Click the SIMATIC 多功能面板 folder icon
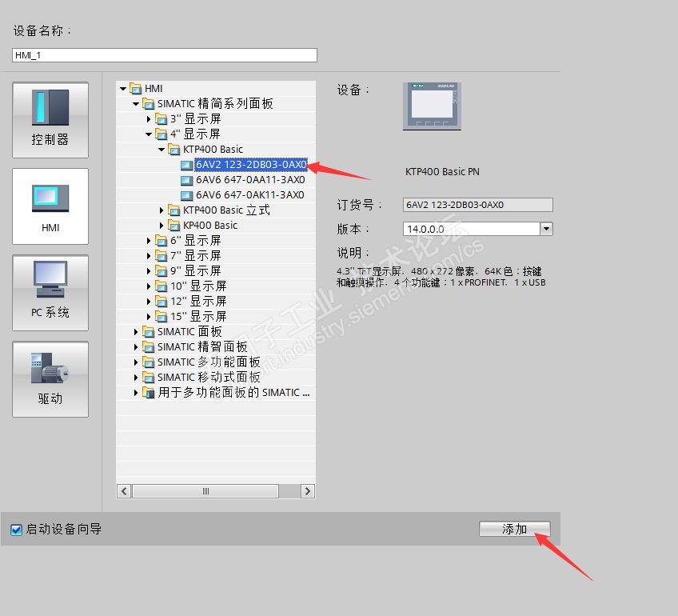 pos(149,362)
